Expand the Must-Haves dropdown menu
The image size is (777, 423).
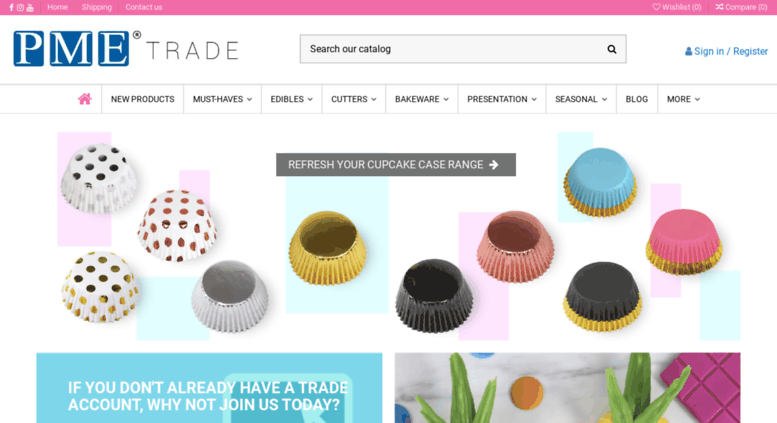(222, 99)
